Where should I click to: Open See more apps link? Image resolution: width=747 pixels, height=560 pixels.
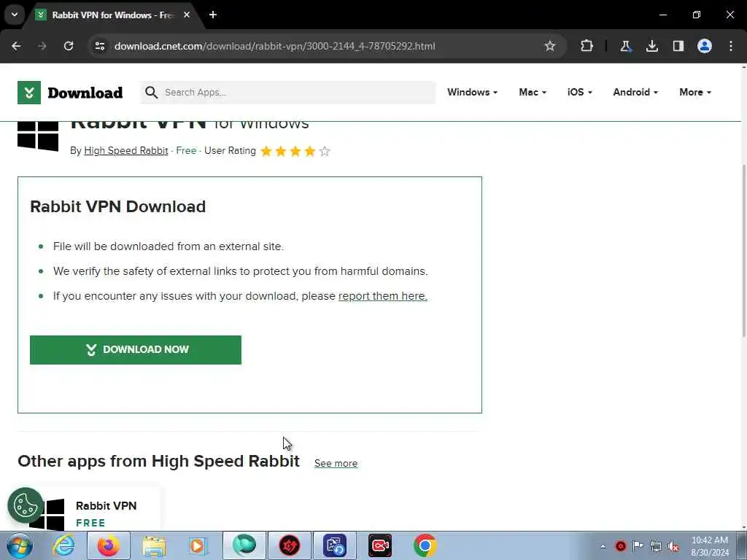336,463
